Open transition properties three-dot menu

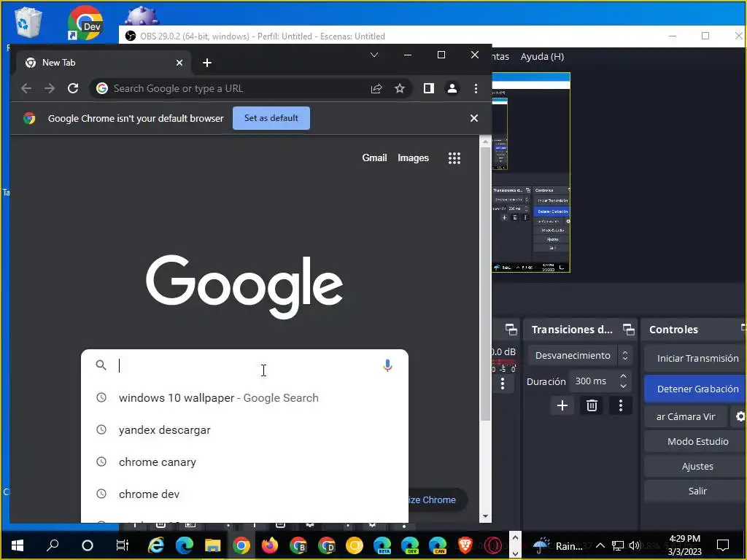pos(620,405)
